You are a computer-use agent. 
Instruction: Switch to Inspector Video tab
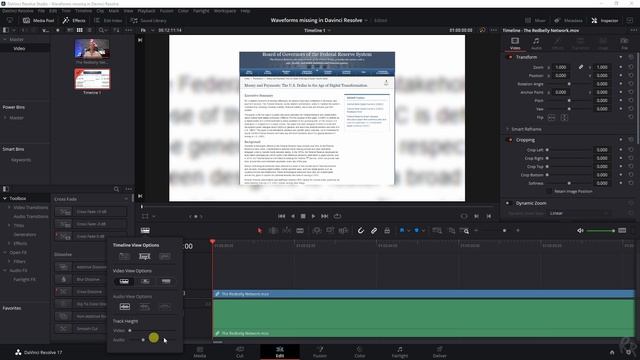click(x=515, y=43)
